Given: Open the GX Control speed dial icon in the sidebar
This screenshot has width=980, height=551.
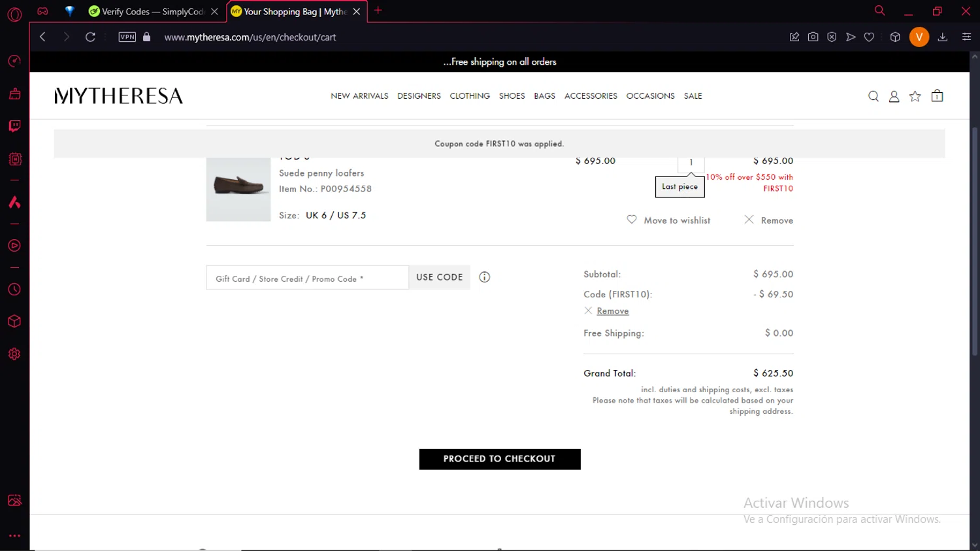Looking at the screenshot, I should click(14, 61).
